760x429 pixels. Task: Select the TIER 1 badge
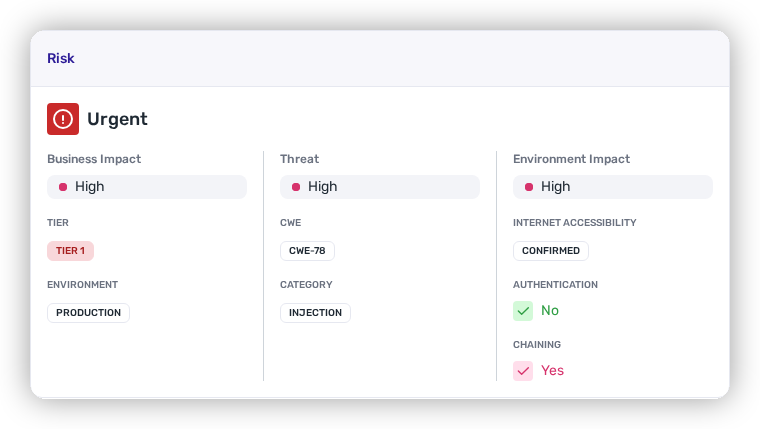[x=70, y=251]
